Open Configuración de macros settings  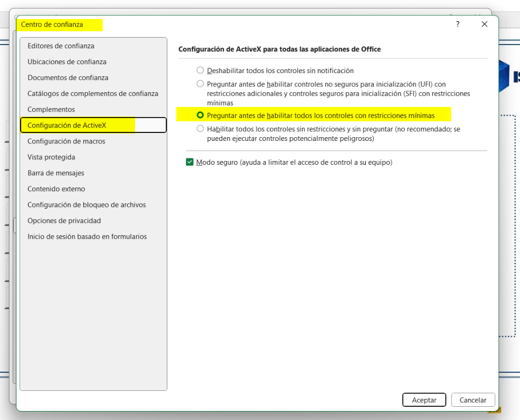pos(93,141)
